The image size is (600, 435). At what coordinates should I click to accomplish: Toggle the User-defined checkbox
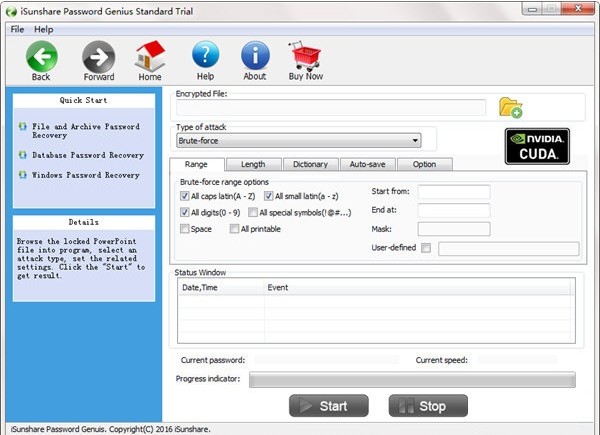coord(426,248)
